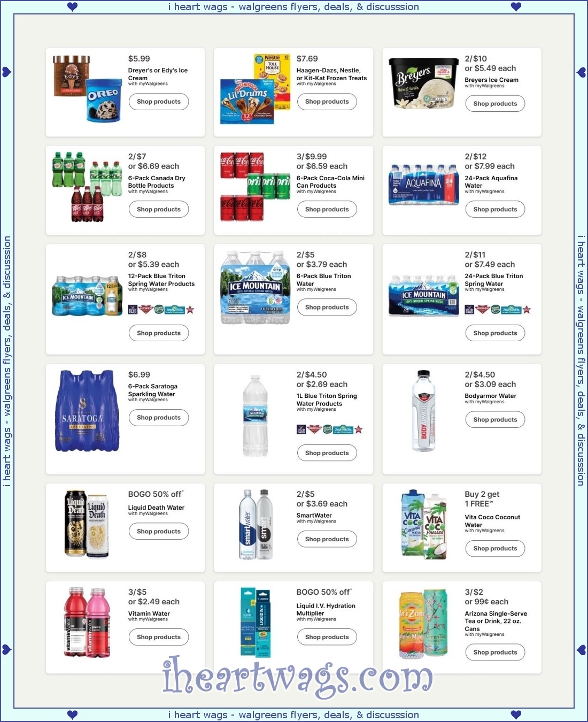Image resolution: width=588 pixels, height=722 pixels.
Task: Shop products for Breyers Ice Cream
Action: [x=495, y=104]
